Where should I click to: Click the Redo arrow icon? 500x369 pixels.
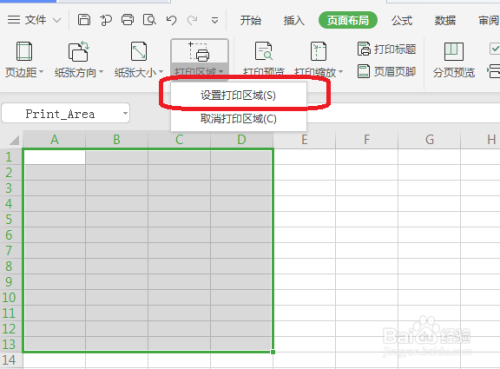(192, 20)
